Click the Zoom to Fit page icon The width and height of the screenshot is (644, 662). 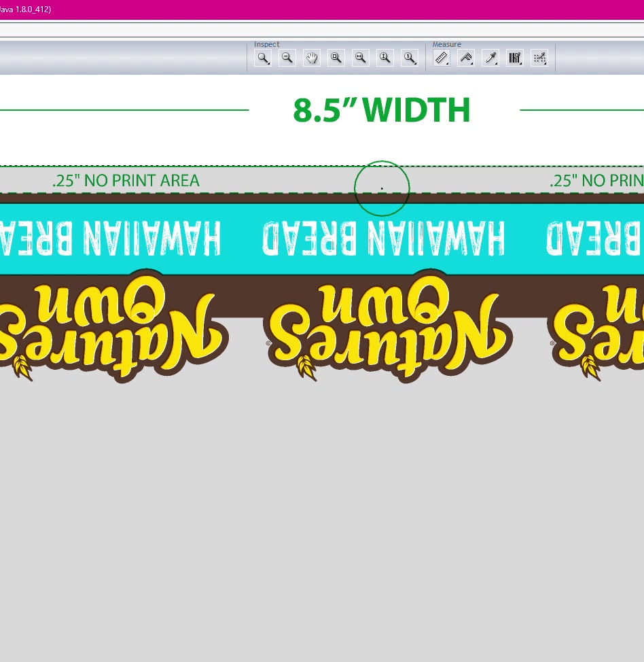336,58
